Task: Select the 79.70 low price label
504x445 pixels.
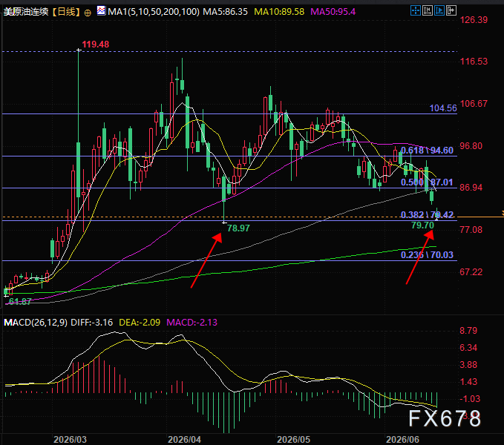Action: [422, 225]
